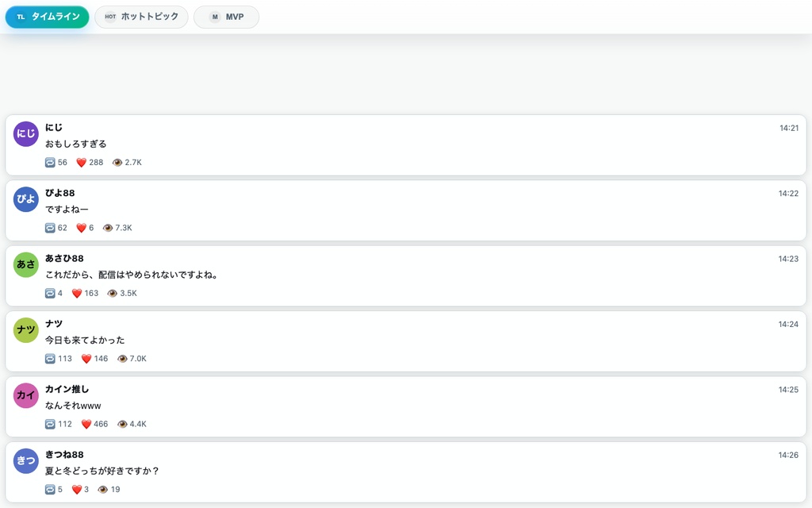Click repost count 113
Viewport: 812px width, 508px height.
click(65, 358)
